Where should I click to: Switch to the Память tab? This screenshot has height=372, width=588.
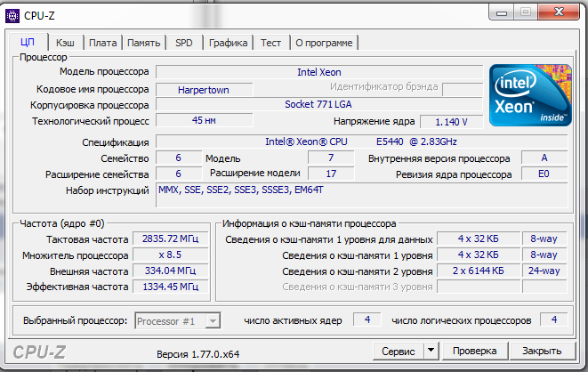pos(143,43)
